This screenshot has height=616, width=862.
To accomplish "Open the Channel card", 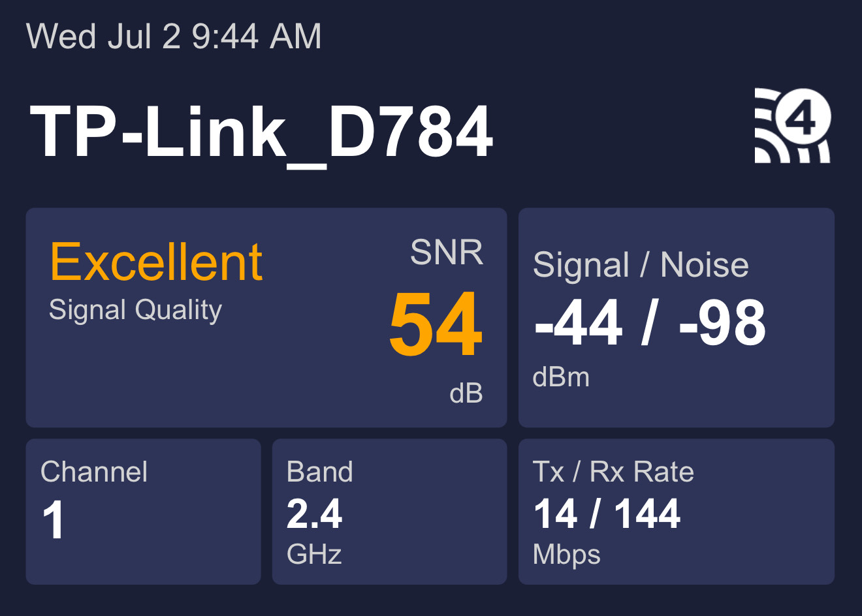I will 143,512.
